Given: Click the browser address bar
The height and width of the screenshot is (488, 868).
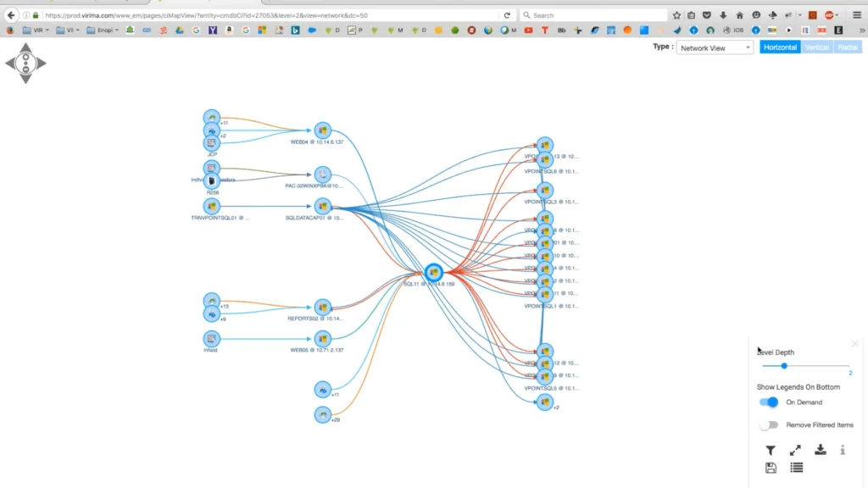Looking at the screenshot, I should tap(254, 14).
